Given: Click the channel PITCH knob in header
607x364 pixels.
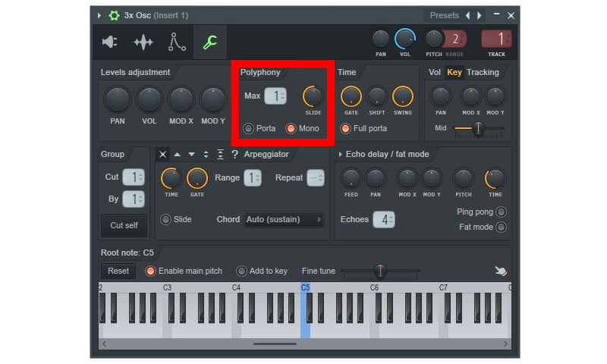Looking at the screenshot, I should [x=433, y=39].
